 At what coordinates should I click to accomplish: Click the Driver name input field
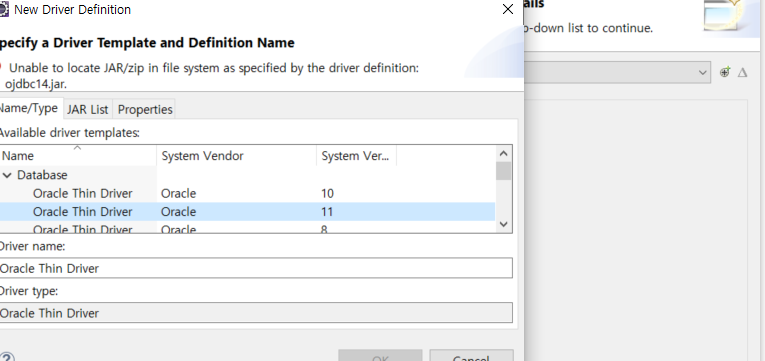(x=256, y=268)
